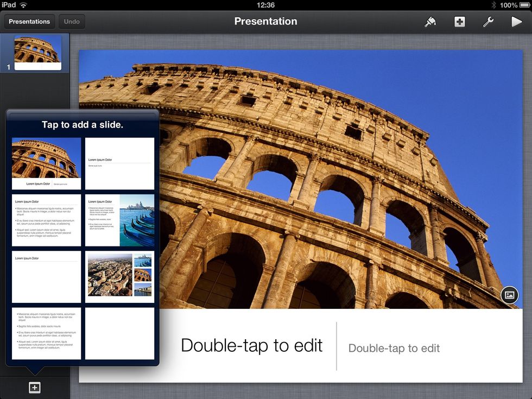532x399 pixels.
Task: Return to the Presentations list
Action: [x=29, y=22]
